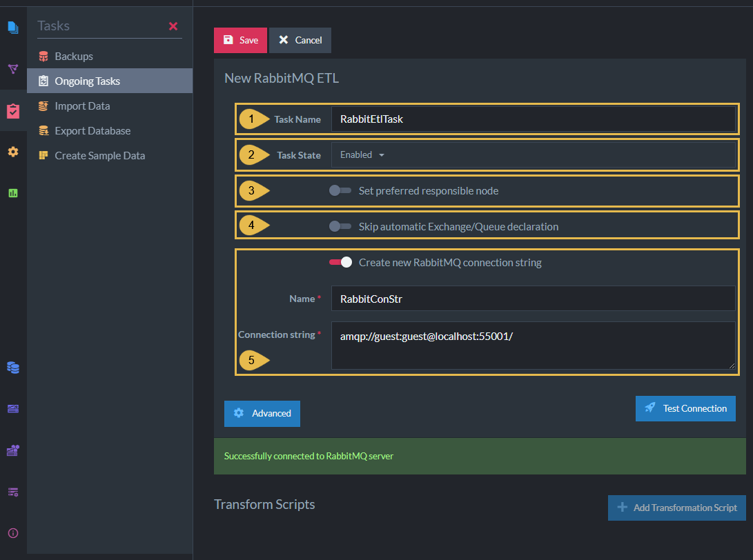Image resolution: width=753 pixels, height=560 pixels.
Task: Toggle Create new RabbitMQ connection string
Action: (340, 262)
